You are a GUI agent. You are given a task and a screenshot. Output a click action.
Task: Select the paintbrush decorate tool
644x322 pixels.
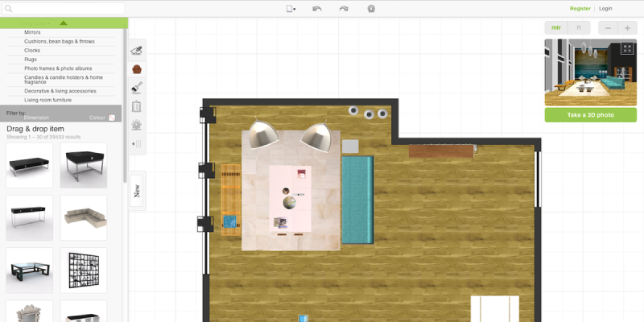(x=137, y=88)
